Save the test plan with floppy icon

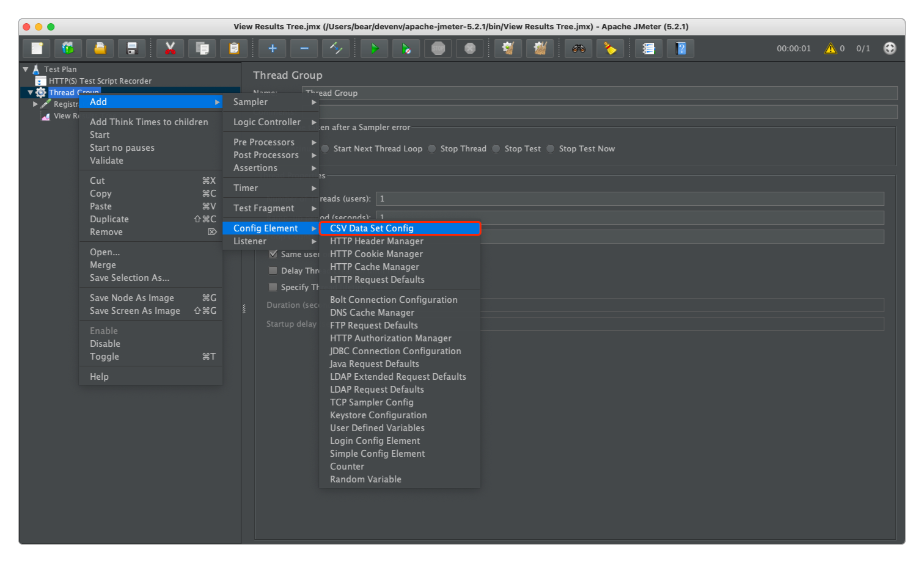coord(132,48)
